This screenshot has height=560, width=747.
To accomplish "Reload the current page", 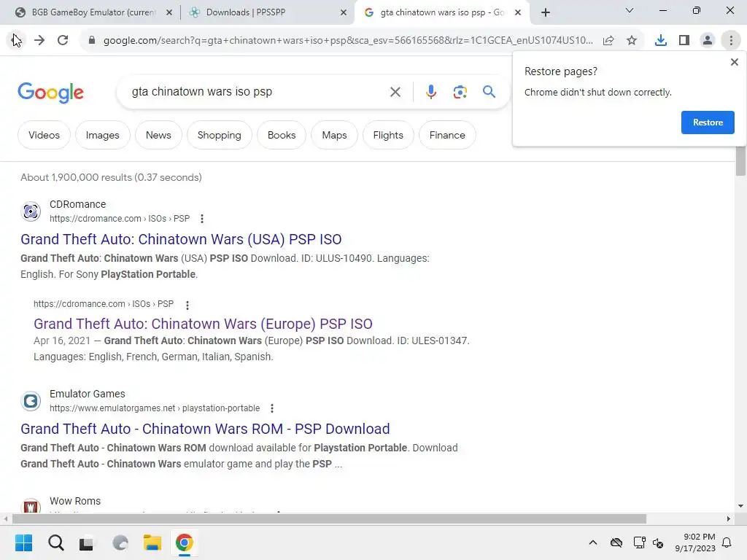I will pos(63,41).
